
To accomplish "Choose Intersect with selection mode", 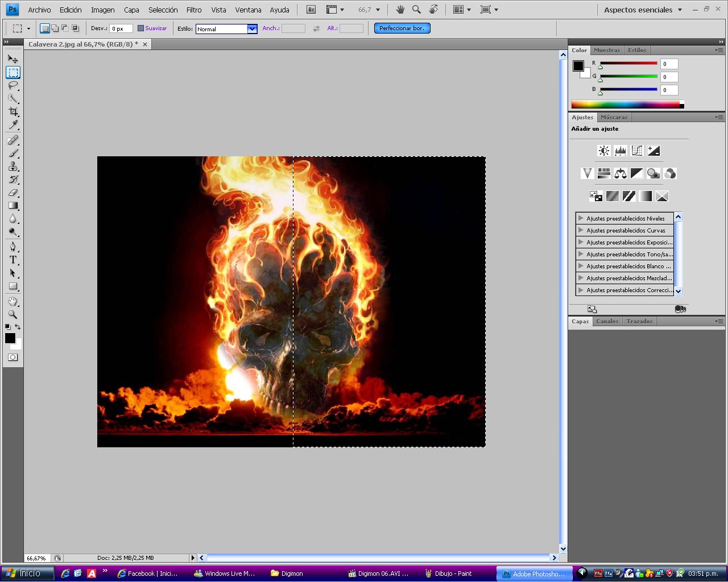I will pyautogui.click(x=75, y=28).
